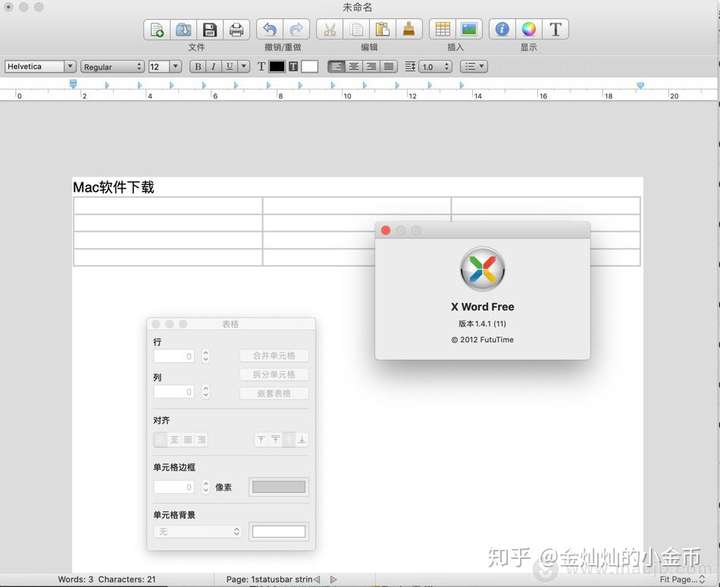This screenshot has width=720, height=587.
Task: Click the paintbrush format icon
Action: pos(409,29)
